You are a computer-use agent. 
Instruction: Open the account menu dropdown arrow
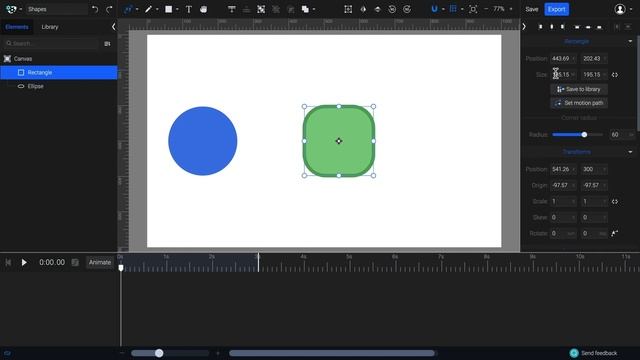pos(631,9)
